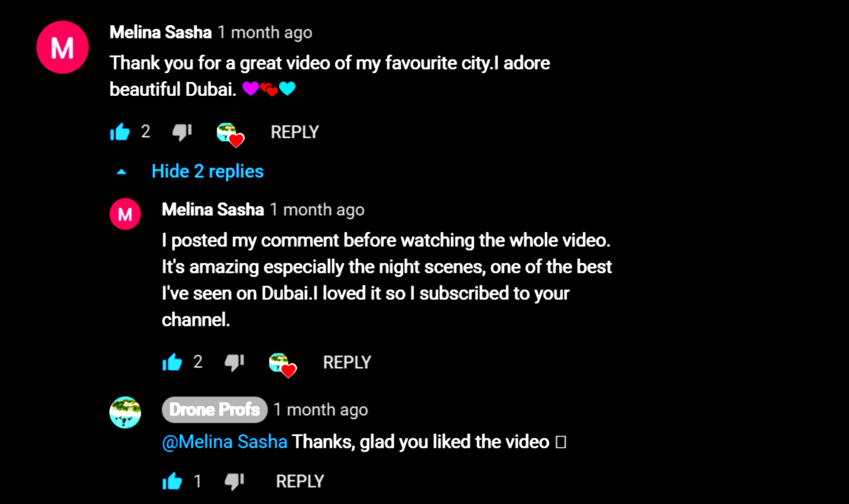Click creator heart on Melina's reply
The image size is (849, 504).
[x=282, y=365]
